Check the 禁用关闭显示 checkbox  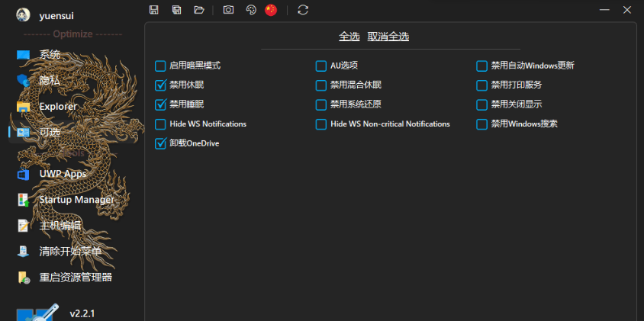tap(481, 104)
